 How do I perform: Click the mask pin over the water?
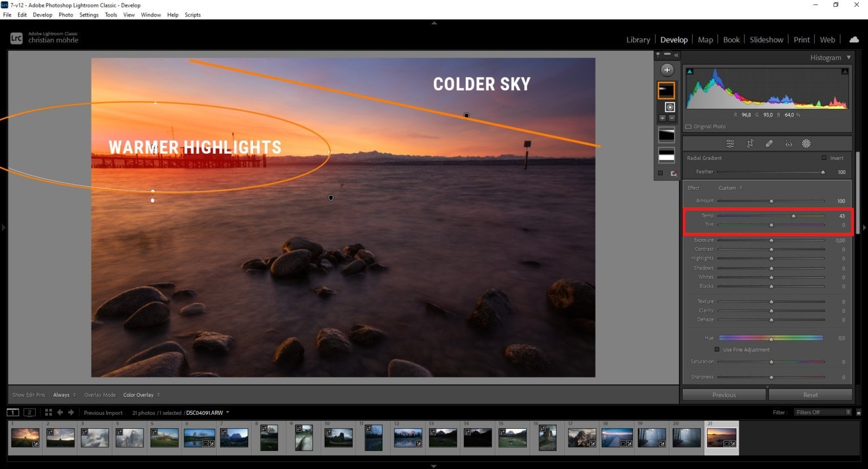[331, 198]
